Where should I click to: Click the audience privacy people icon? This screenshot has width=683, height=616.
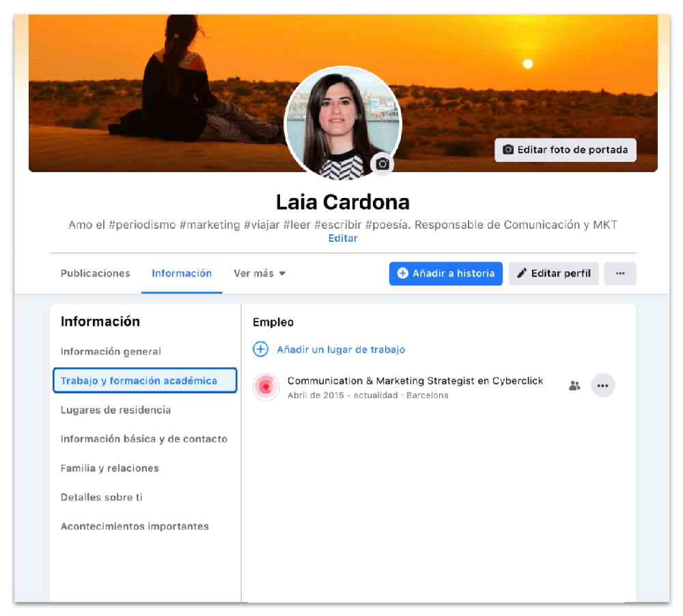coord(574,386)
